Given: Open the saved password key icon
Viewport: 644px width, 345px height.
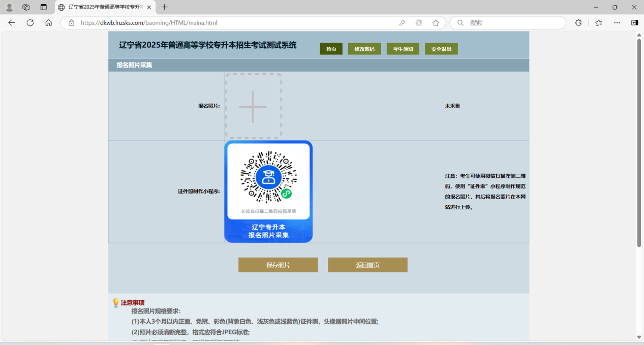Looking at the screenshot, I should coord(402,23).
